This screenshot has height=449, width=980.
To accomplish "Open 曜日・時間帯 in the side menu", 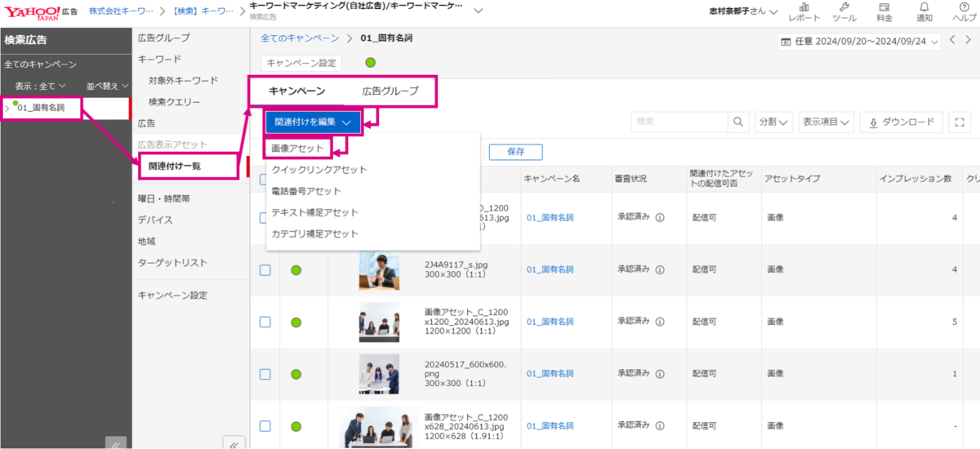I will coord(164,198).
